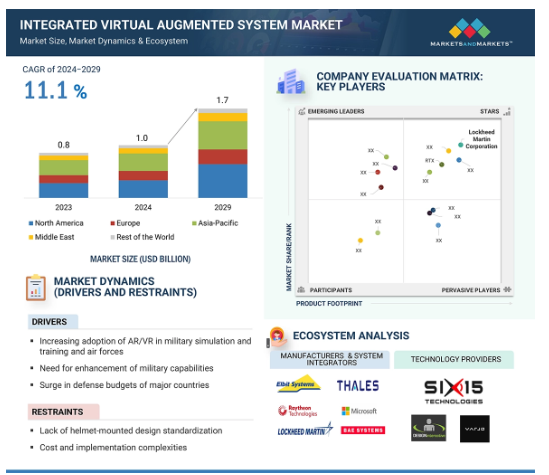Click the Raytheon Technologies logo
Image resolution: width=549 pixels, height=475 pixels.
coord(298,411)
